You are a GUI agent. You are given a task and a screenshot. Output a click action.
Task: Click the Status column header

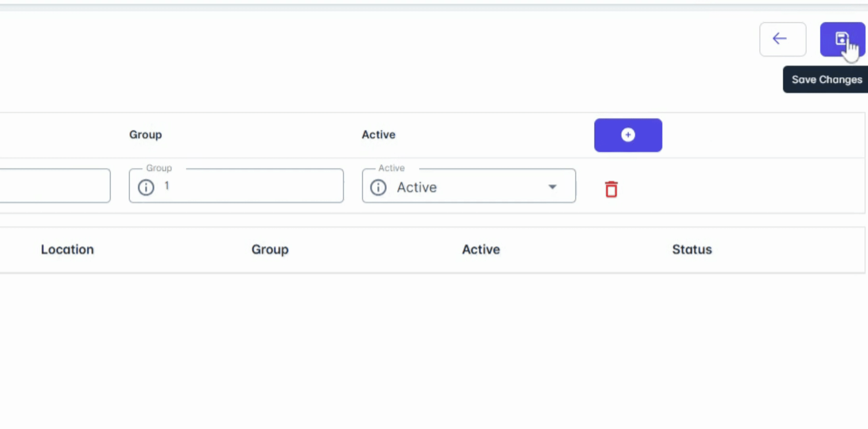(692, 249)
